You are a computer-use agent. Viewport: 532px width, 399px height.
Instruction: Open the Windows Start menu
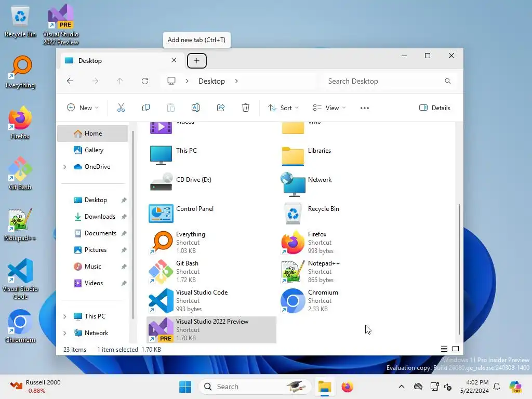[x=185, y=387]
